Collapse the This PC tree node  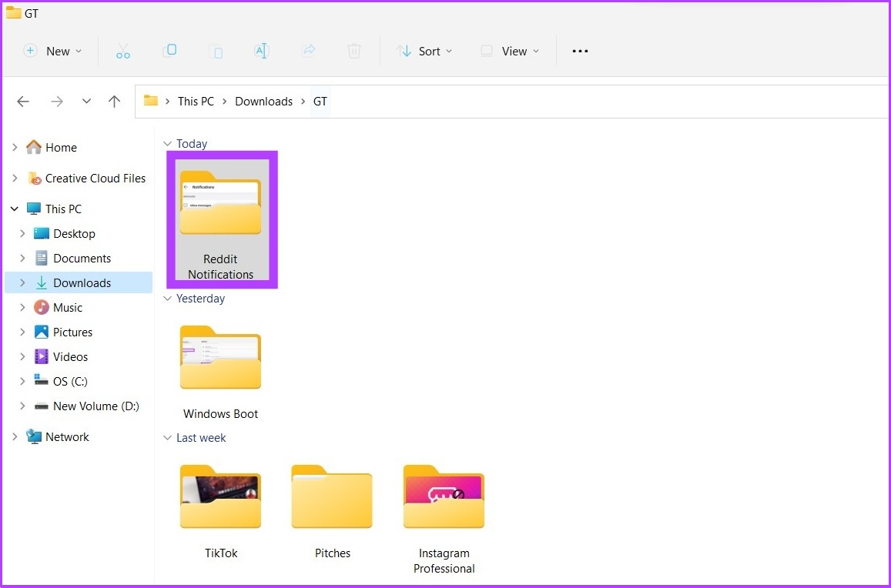click(x=15, y=209)
